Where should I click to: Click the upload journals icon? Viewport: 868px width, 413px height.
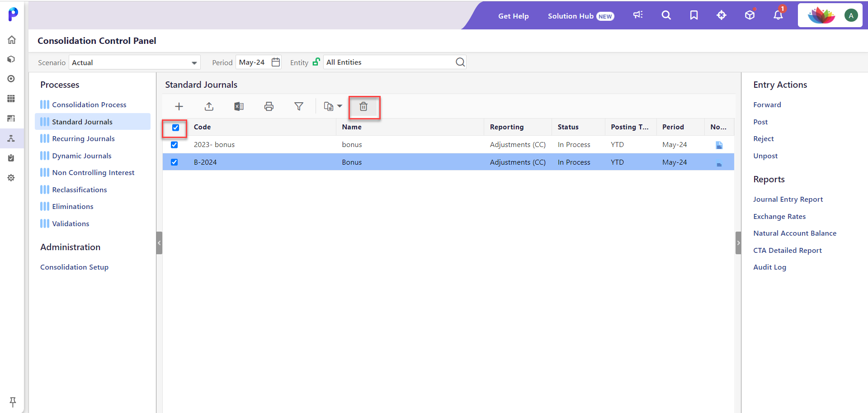tap(209, 106)
